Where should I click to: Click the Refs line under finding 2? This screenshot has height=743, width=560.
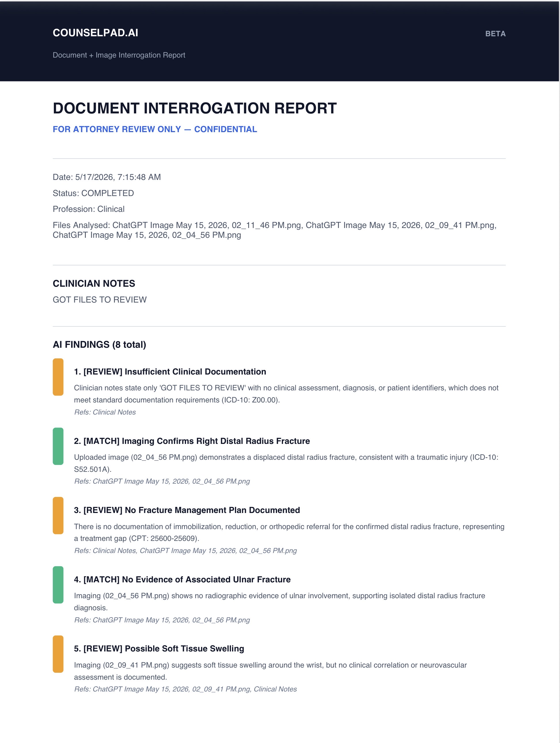pyautogui.click(x=162, y=481)
